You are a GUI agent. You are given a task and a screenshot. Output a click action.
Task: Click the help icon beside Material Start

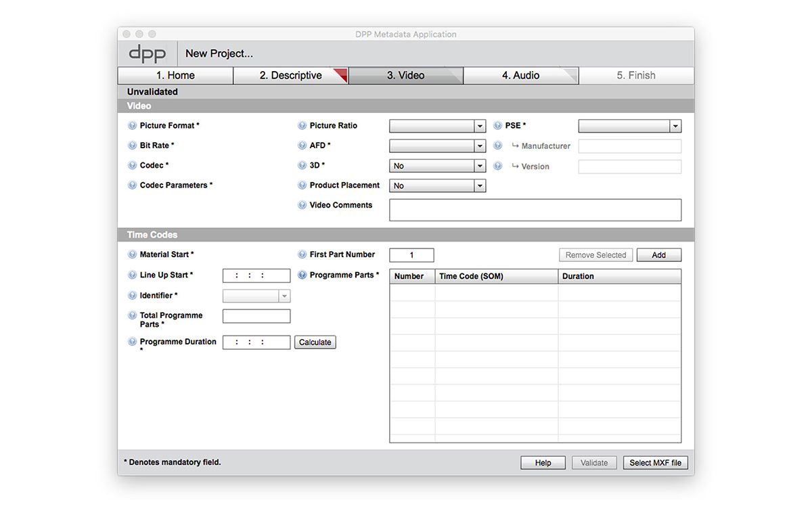[x=132, y=254]
